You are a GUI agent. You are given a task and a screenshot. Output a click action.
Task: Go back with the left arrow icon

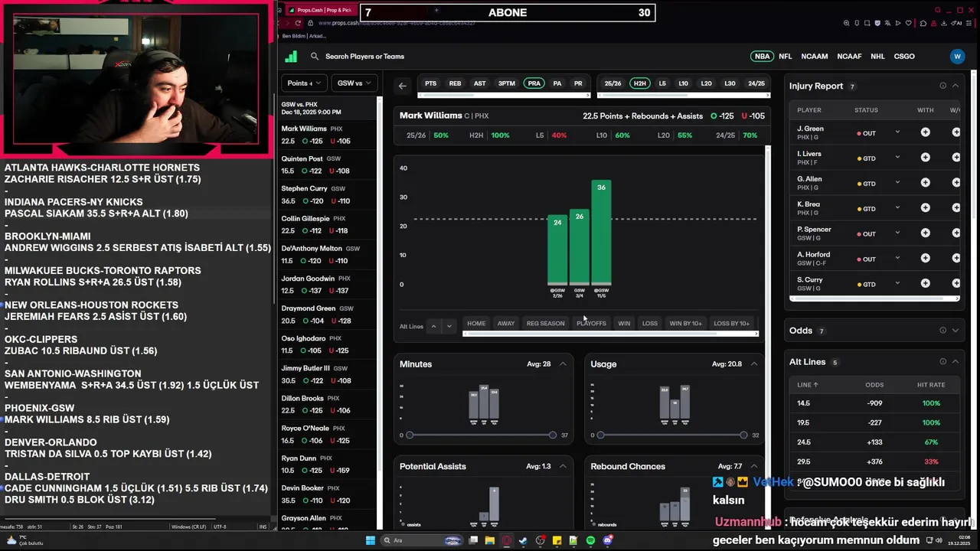pos(403,86)
